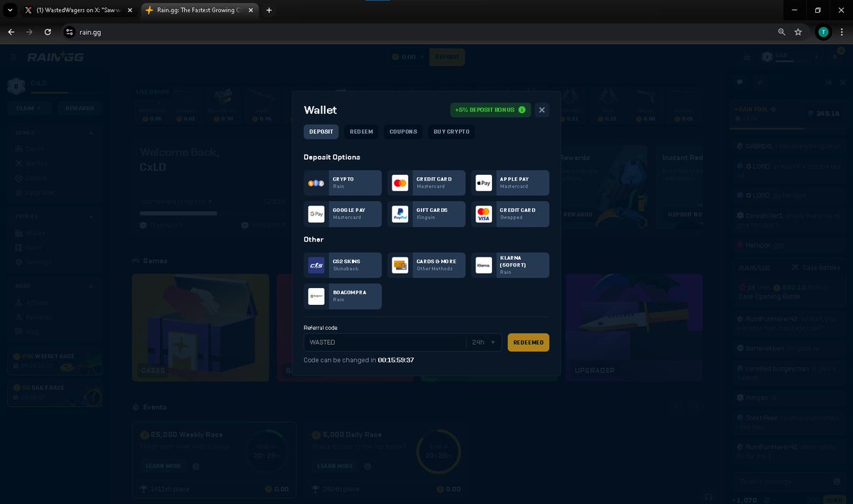Collapse the Profile sidebar section
This screenshot has width=853, height=504.
[x=91, y=217]
